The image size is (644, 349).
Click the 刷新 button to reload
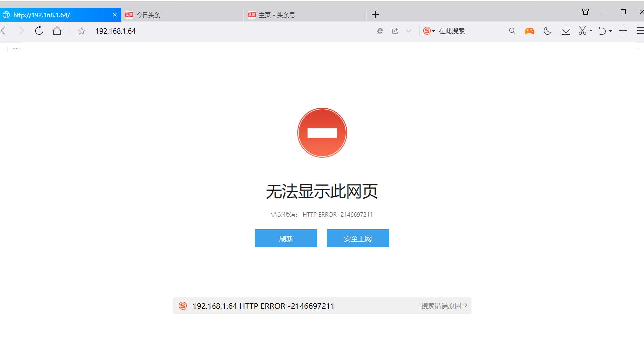285,238
